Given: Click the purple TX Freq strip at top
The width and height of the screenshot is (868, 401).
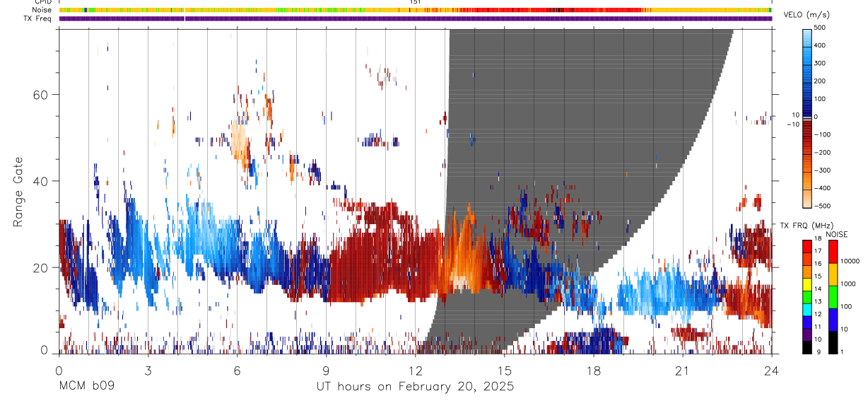Looking at the screenshot, I should [415, 18].
